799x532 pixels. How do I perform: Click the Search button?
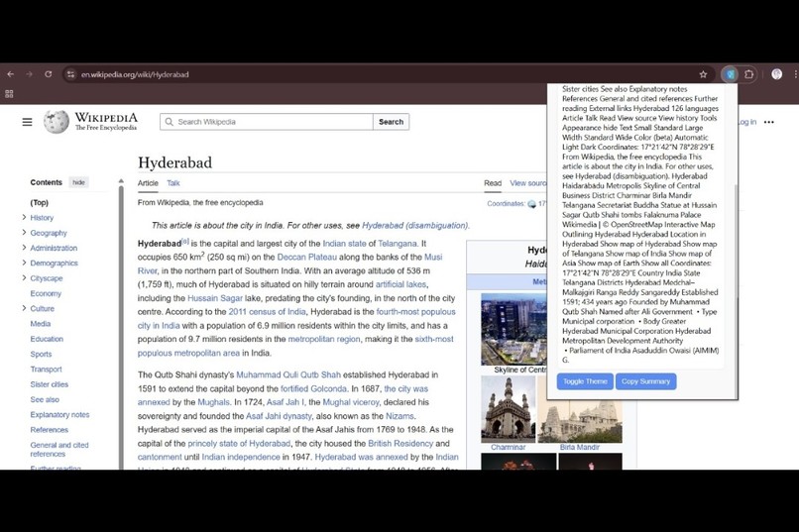(391, 122)
